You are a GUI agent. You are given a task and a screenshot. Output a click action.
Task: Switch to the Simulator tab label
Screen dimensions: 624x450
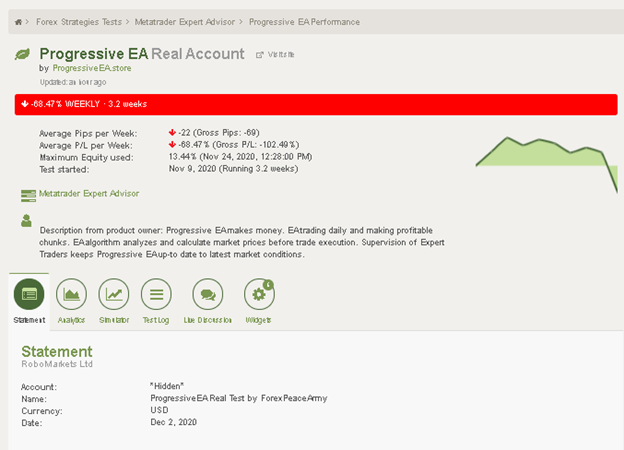114,320
